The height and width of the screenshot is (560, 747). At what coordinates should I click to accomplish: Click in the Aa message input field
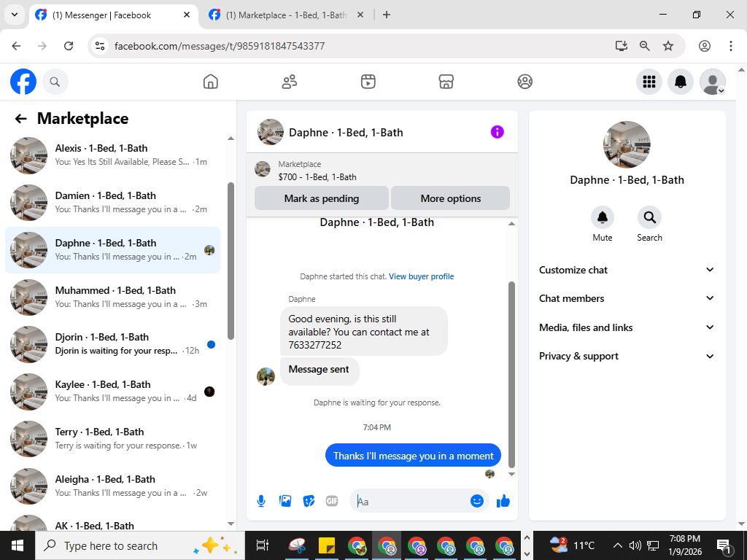pyautogui.click(x=410, y=502)
